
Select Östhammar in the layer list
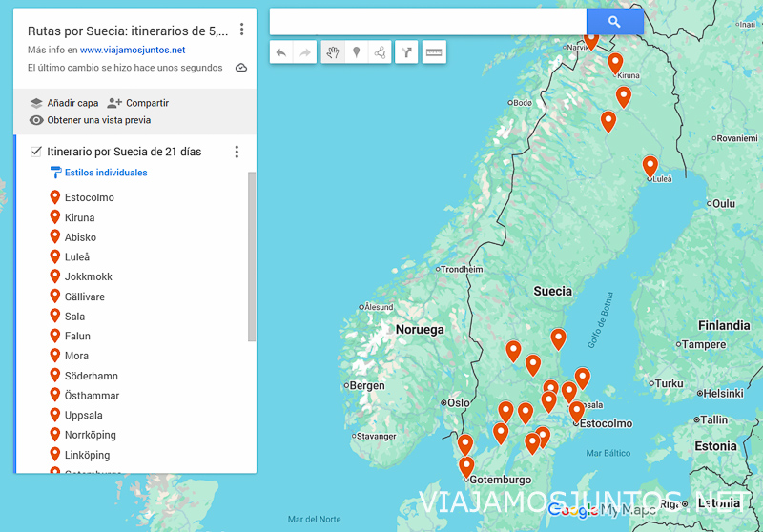[92, 396]
